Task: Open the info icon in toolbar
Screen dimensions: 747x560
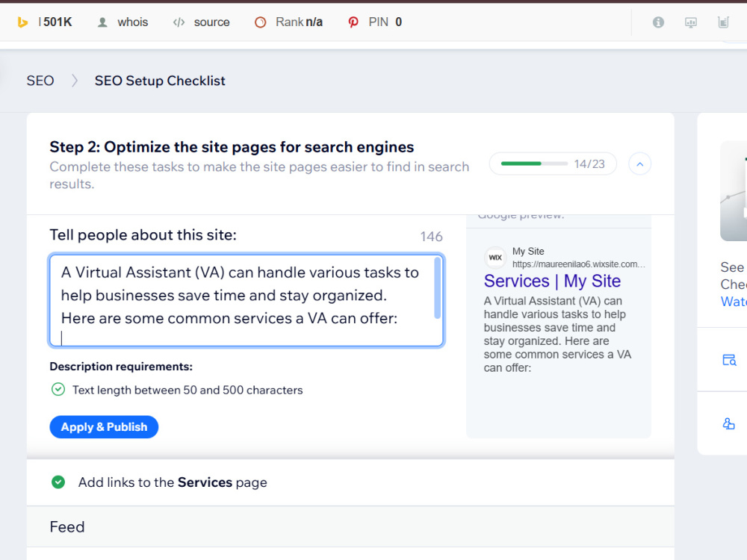Action: (658, 22)
